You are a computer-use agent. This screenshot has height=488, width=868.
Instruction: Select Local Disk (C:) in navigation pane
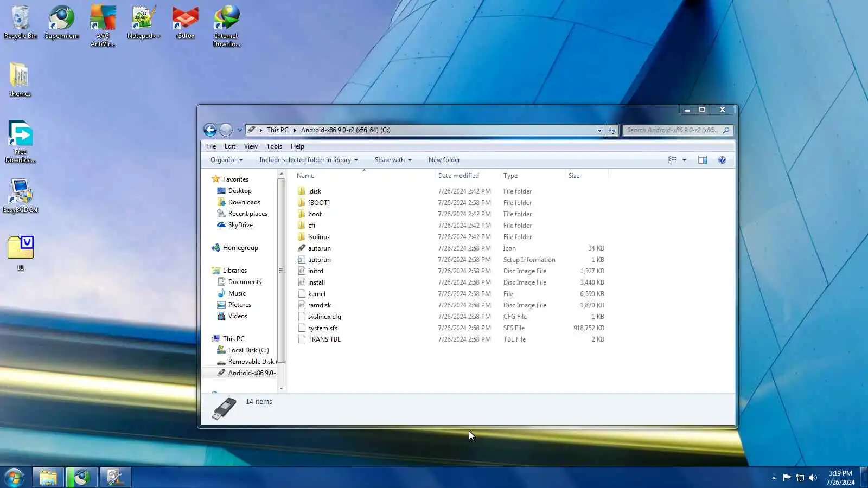(x=248, y=350)
